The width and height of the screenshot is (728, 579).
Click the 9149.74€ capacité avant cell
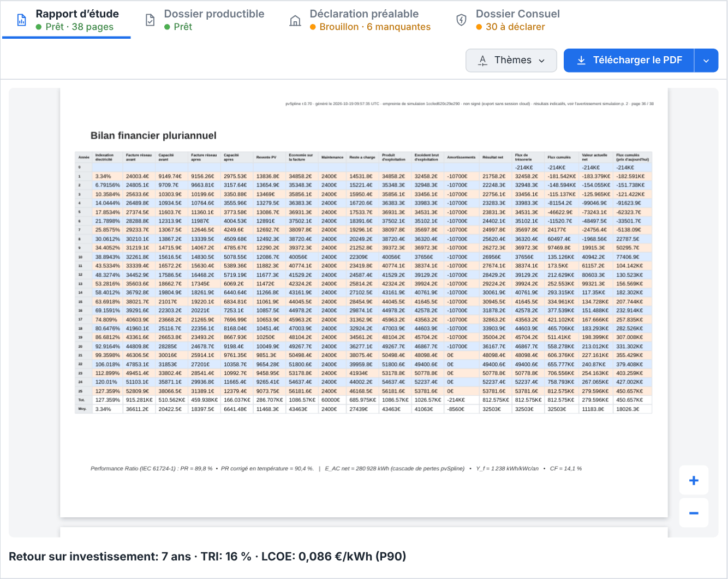tap(172, 176)
